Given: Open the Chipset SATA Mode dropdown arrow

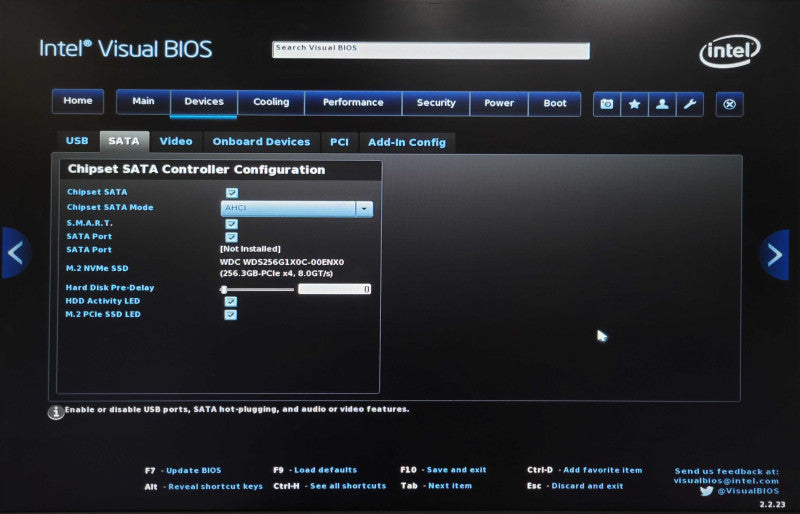Looking at the screenshot, I should pos(364,209).
